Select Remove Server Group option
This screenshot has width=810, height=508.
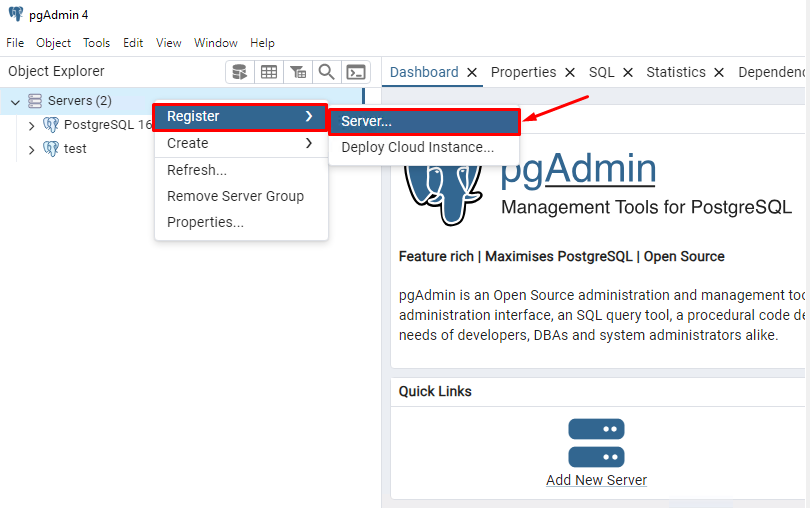(x=241, y=196)
